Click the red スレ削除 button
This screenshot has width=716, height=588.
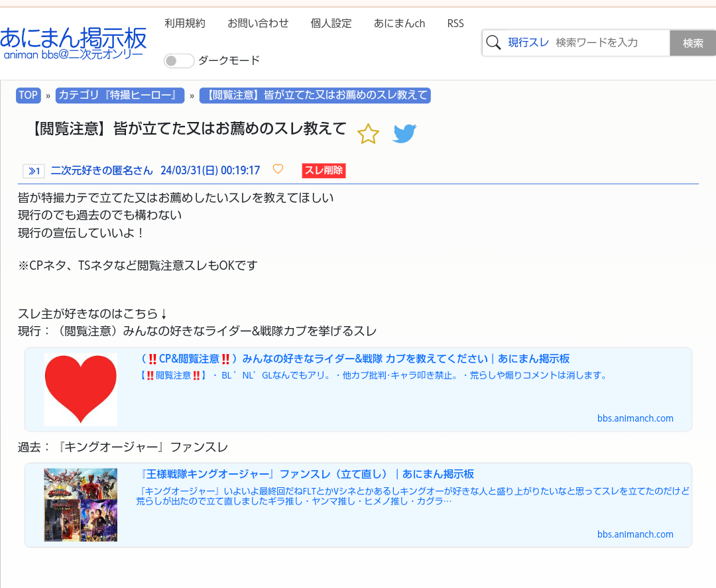(x=324, y=170)
